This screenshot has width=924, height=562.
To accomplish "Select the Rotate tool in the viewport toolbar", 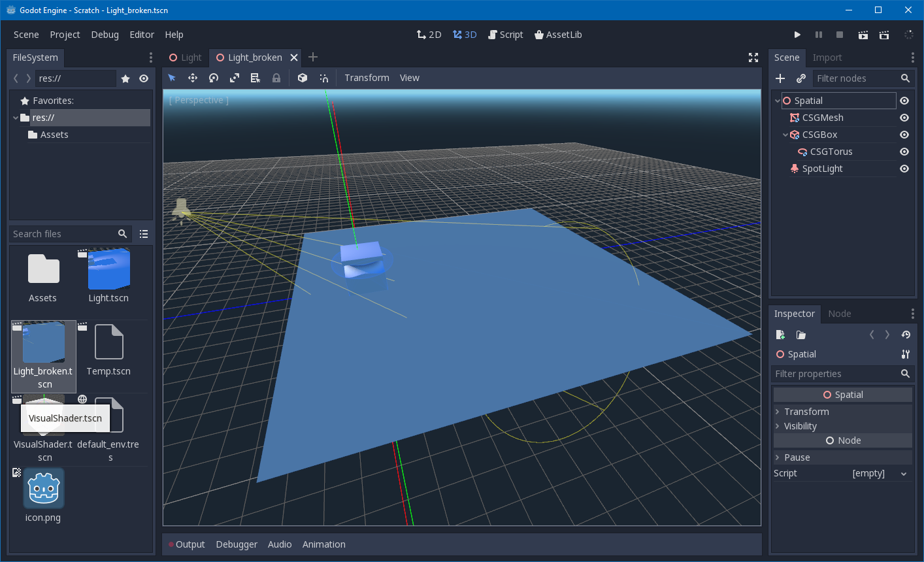I will [x=214, y=78].
